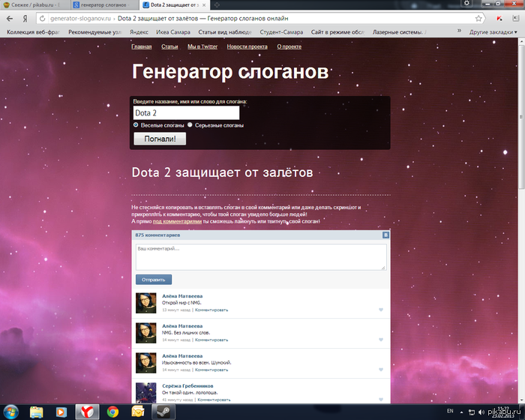Switch to 'генератор слоганов' tab
Viewport: 525px width, 420px height.
(104, 5)
